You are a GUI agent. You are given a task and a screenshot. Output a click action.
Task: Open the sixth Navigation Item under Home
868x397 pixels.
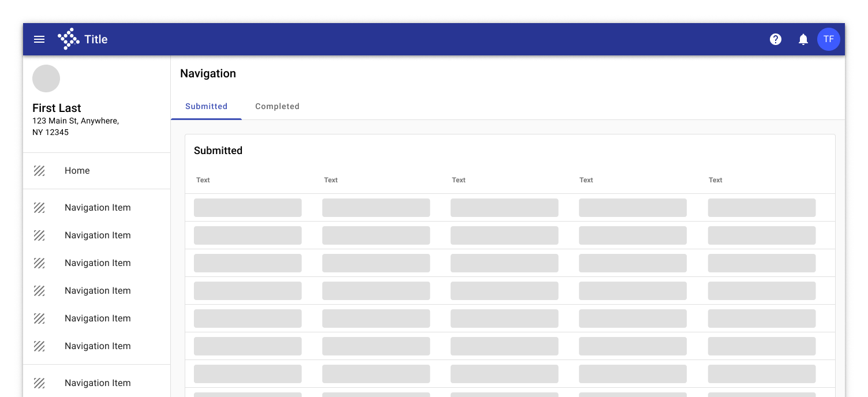97,346
